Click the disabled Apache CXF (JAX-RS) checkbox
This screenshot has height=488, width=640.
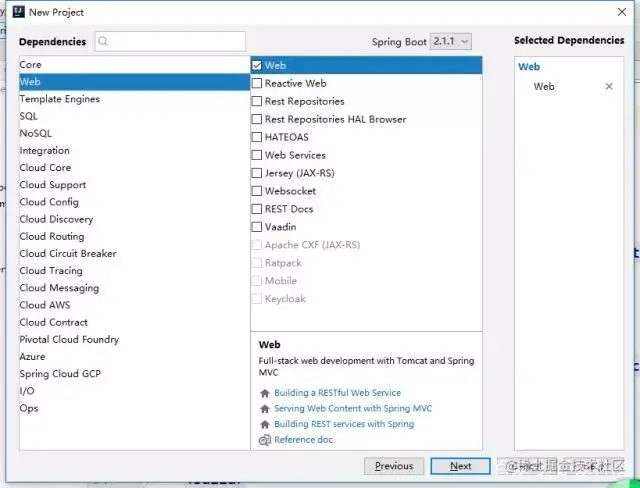click(x=257, y=245)
